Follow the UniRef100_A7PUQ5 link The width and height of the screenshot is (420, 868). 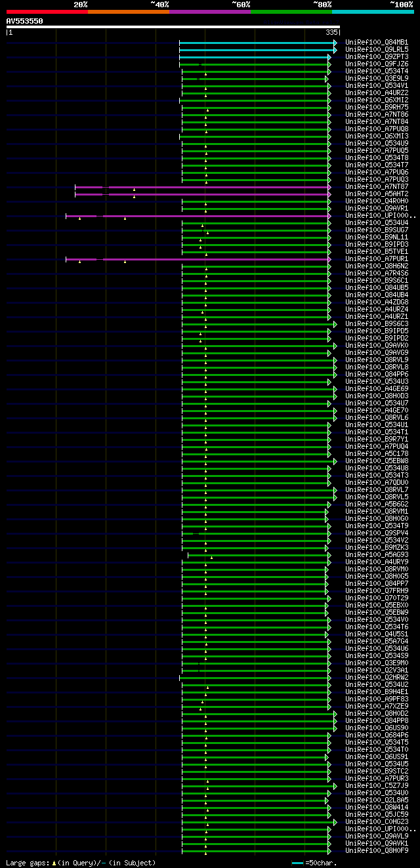click(x=377, y=151)
